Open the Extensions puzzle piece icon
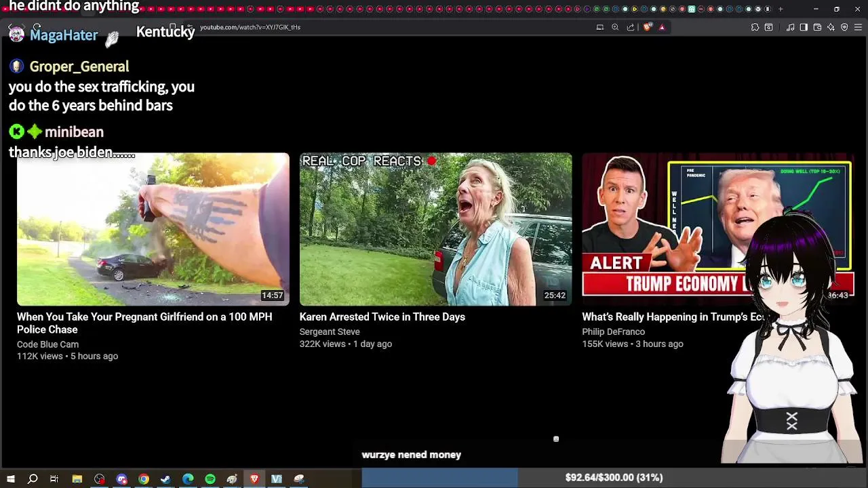Screen dimensions: 868x488 pyautogui.click(x=755, y=27)
